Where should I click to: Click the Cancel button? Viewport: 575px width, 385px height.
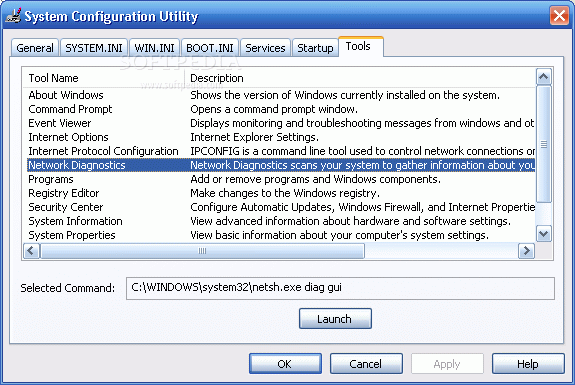click(366, 364)
